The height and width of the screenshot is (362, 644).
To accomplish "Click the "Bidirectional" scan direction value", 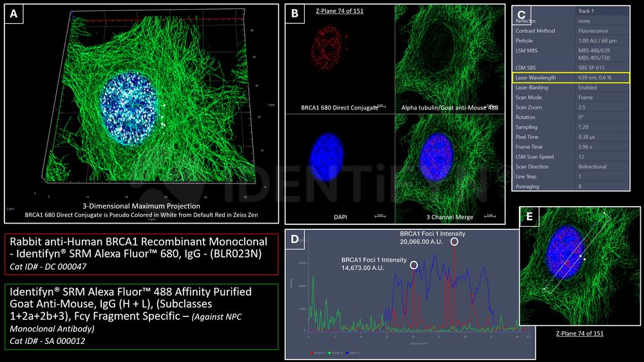I will (x=592, y=166).
